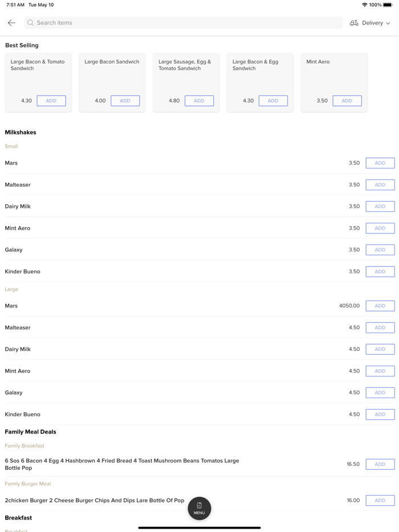Add Large Bacon & Egg Sandwich

(x=274, y=101)
